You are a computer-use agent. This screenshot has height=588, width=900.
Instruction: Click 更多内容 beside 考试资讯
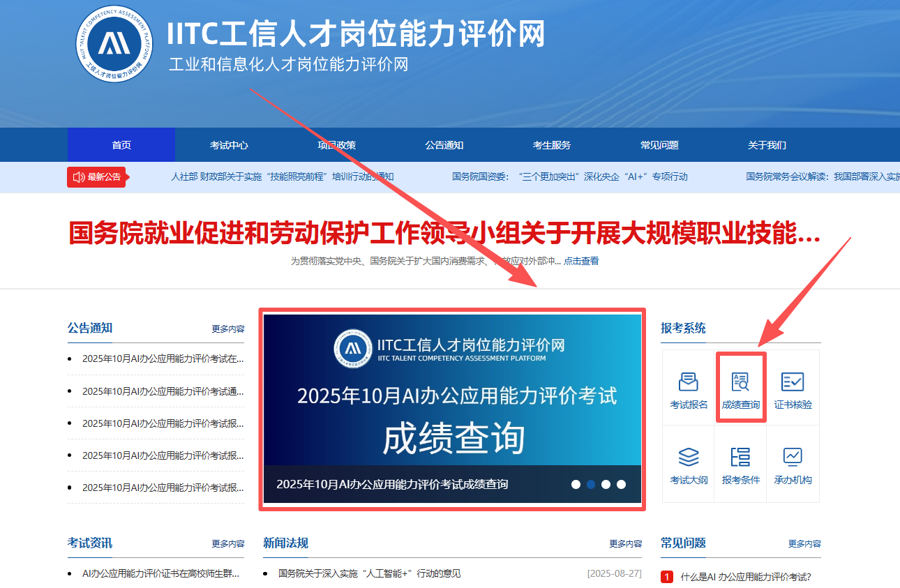point(230,543)
